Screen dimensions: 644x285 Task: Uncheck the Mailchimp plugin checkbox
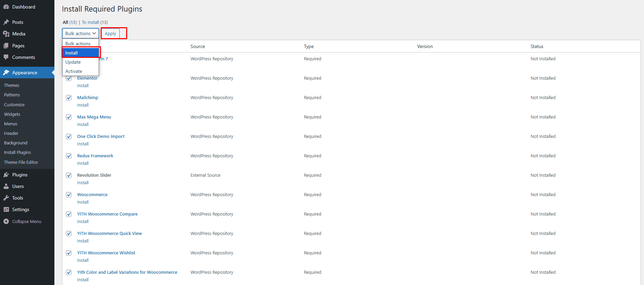[69, 98]
